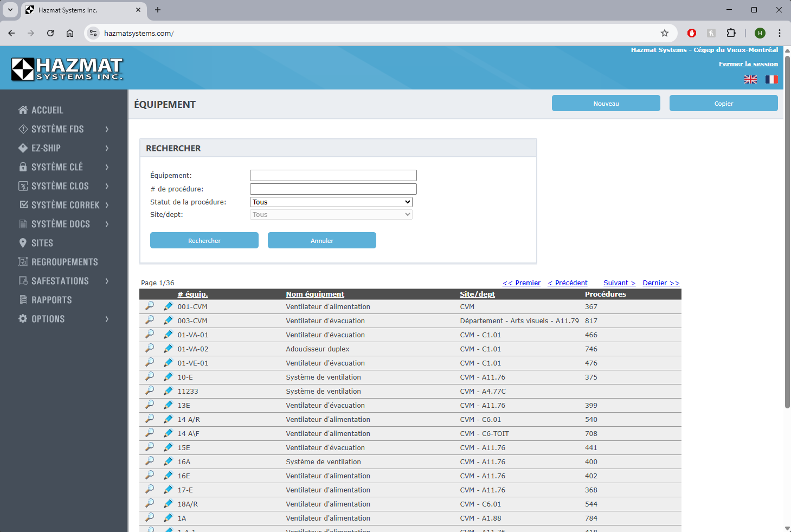Screen dimensions: 791x532
Task: Open the Sites sidebar item
Action: coord(42,243)
